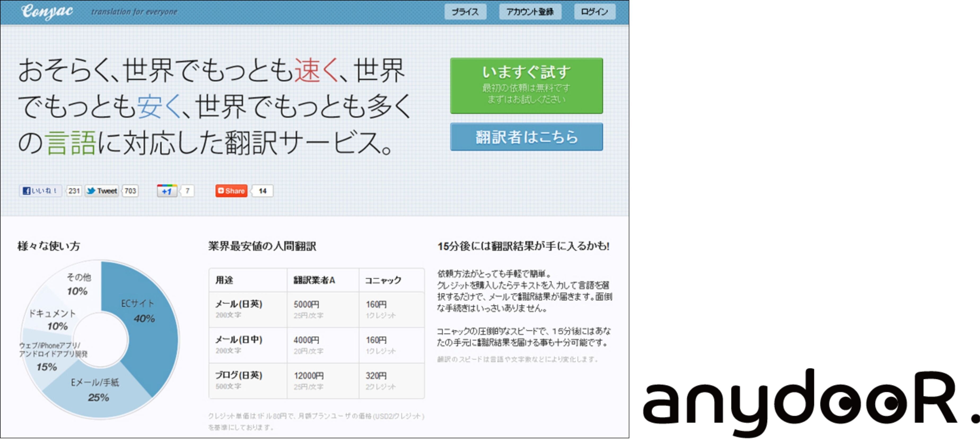Screen dimensions: 980x445
Task: Click the blue 安く word in headline
Action: (159, 107)
